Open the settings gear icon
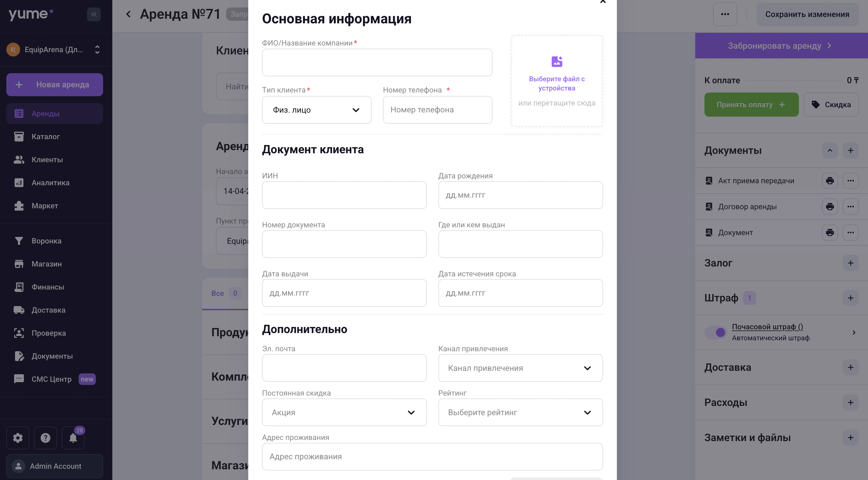This screenshot has width=868, height=480. point(18,438)
